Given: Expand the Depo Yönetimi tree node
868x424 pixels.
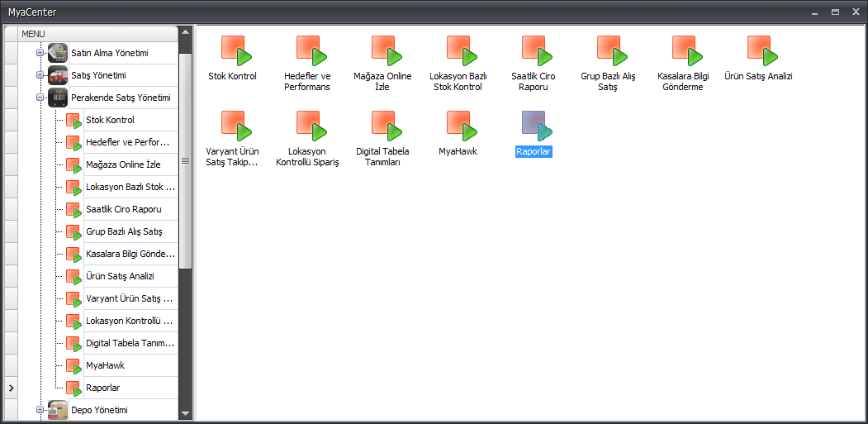Looking at the screenshot, I should pos(39,410).
